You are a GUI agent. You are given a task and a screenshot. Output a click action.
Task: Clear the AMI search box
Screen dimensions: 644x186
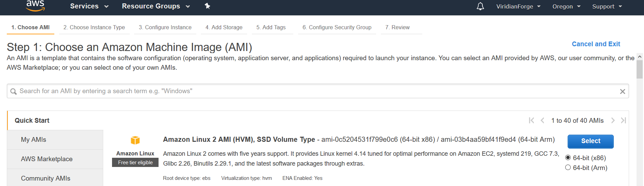point(622,91)
